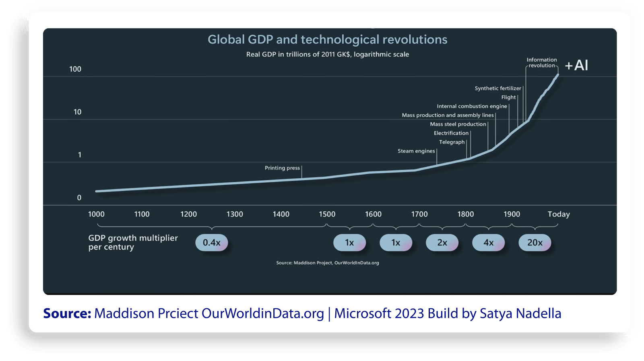Click the Internal combustion engine label
This screenshot has width=644, height=361.
(472, 106)
